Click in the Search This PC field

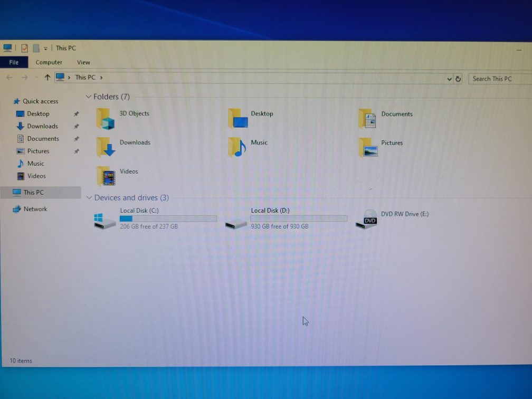[500, 79]
